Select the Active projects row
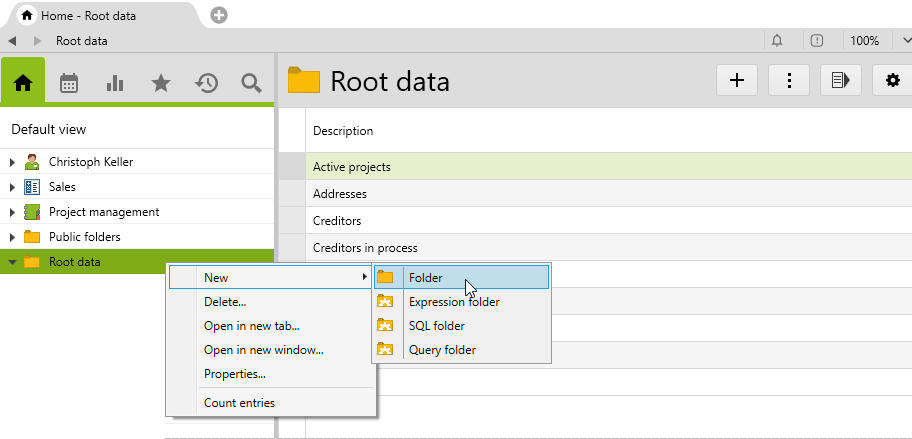 coord(352,167)
